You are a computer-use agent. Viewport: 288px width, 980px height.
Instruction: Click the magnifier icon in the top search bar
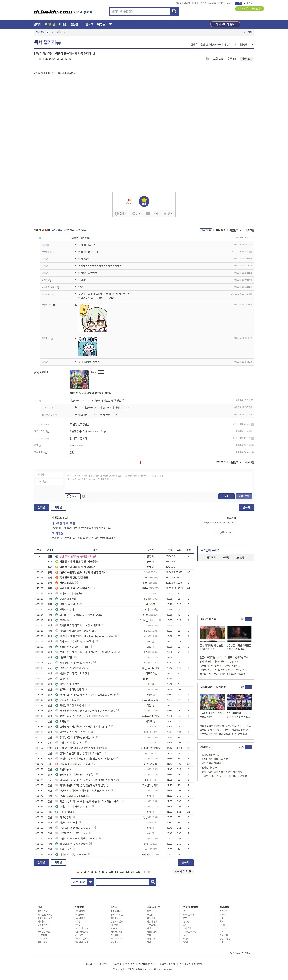[174, 11]
